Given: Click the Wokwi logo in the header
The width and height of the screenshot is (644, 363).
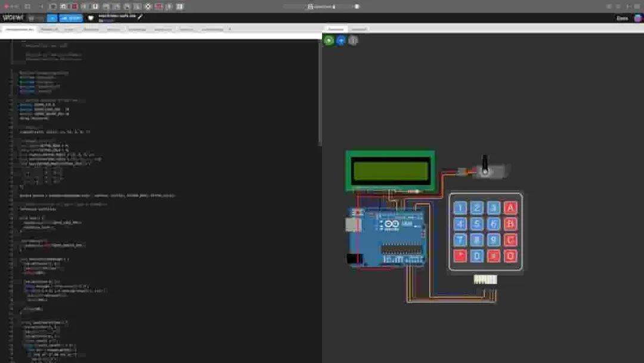Looking at the screenshot, I should (14, 18).
